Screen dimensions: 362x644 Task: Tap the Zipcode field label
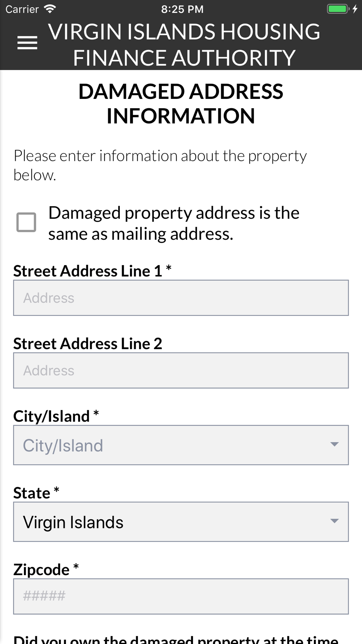(46, 569)
